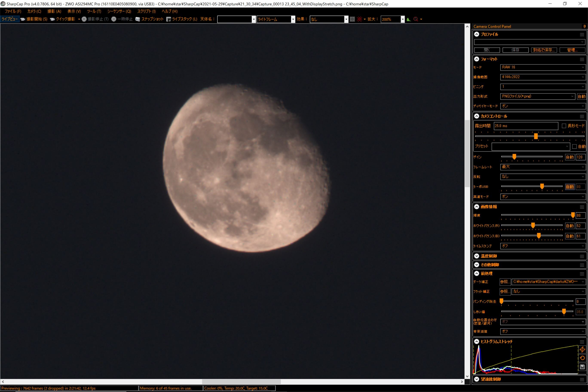The width and height of the screenshot is (588, 392).
Task: Open the シーケンサー (Q) menu
Action: [119, 11]
